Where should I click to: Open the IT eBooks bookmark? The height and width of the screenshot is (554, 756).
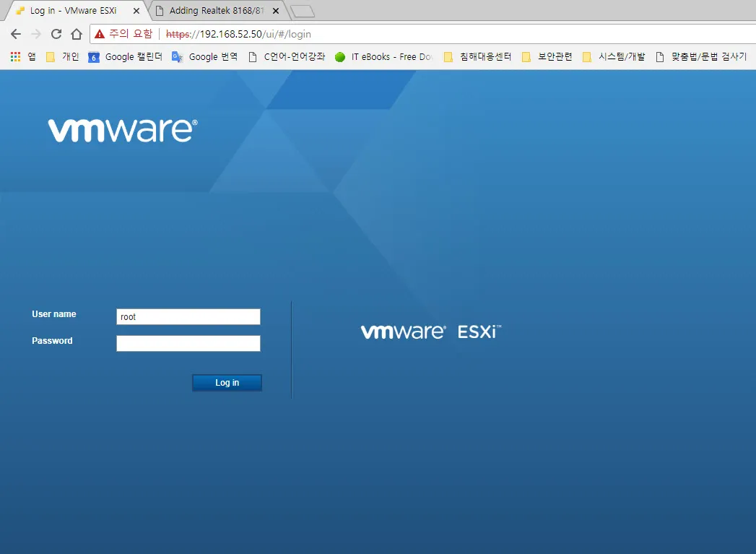[x=384, y=57]
